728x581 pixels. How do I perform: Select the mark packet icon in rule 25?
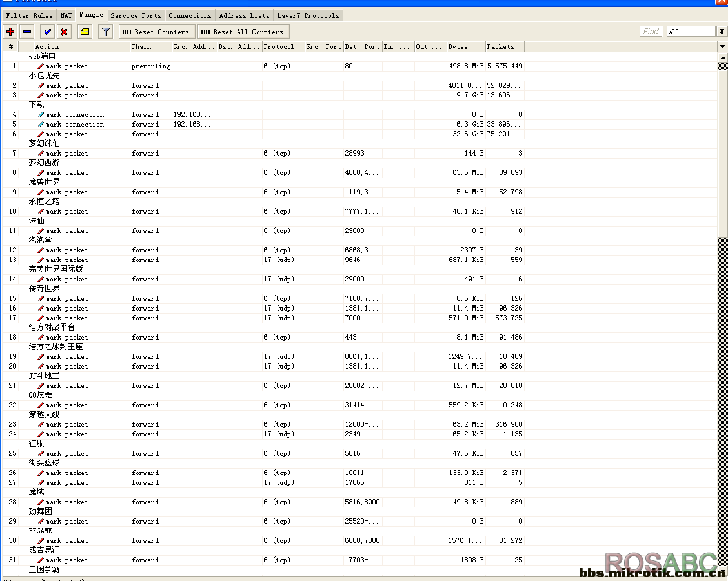click(x=41, y=453)
